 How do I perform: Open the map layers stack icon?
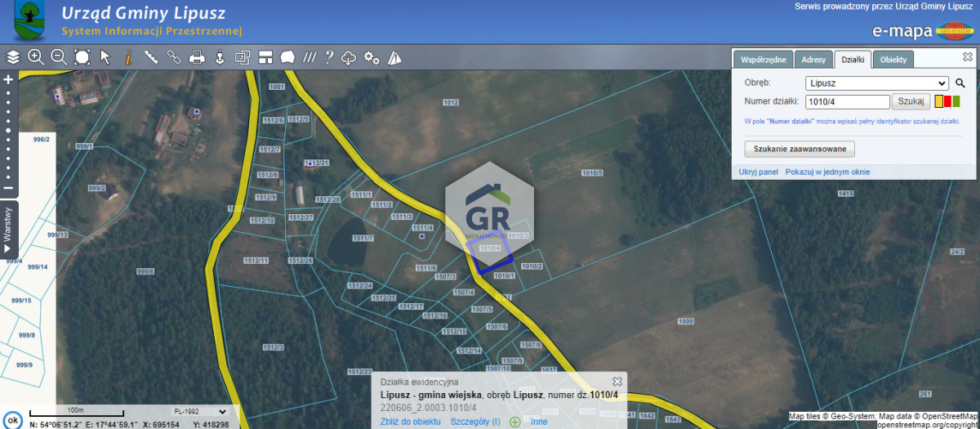point(12,57)
